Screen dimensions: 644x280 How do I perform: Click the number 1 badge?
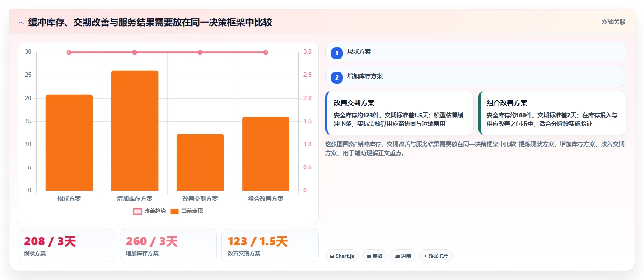[x=336, y=53]
